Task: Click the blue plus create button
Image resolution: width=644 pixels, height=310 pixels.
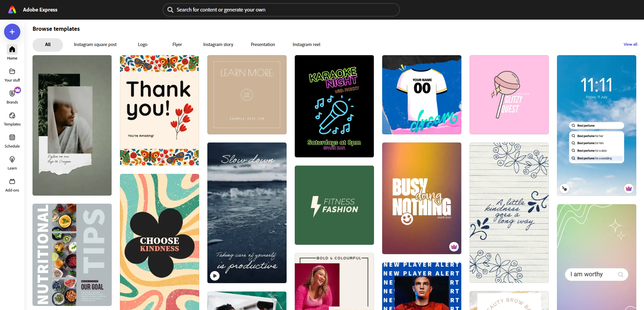Action: tap(12, 32)
